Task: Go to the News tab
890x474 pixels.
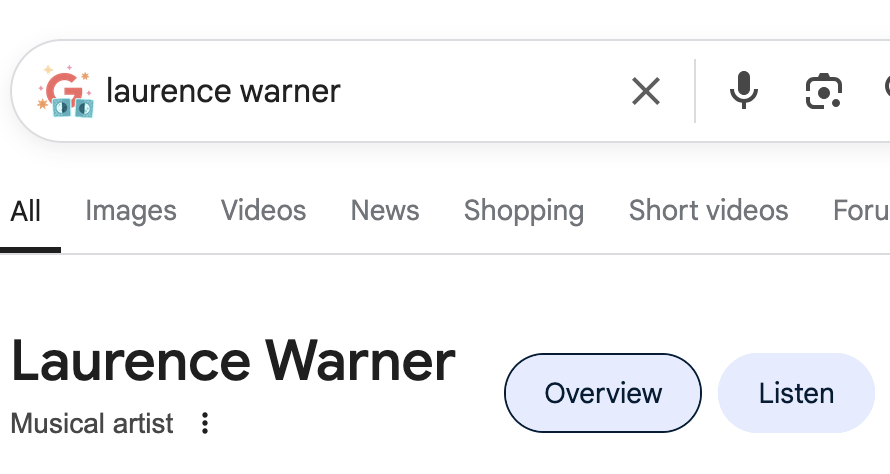Action: tap(385, 211)
